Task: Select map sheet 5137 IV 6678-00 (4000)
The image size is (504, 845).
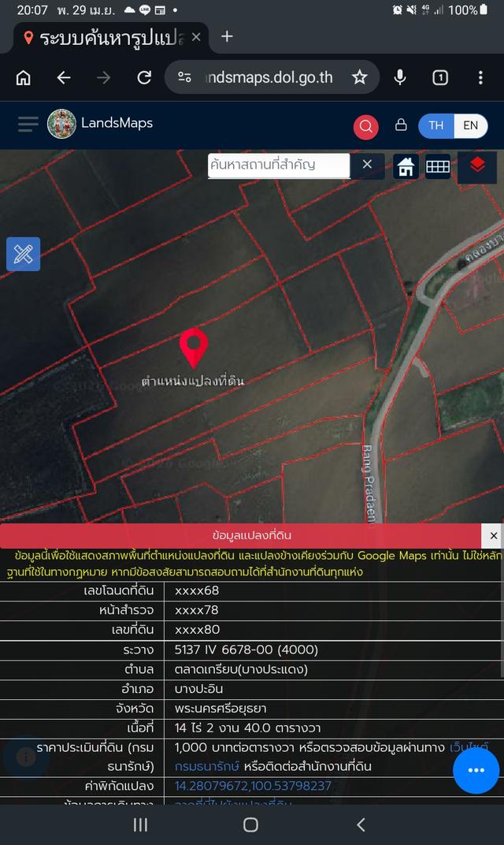Action: 246,650
